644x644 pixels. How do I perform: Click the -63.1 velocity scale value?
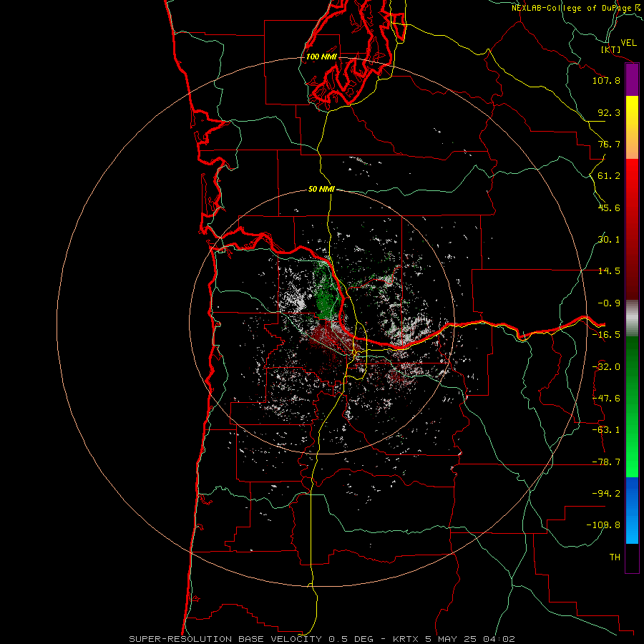tap(606, 430)
